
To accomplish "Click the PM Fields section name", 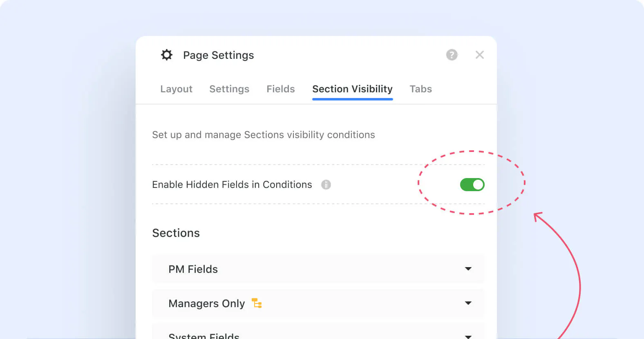I will point(193,269).
